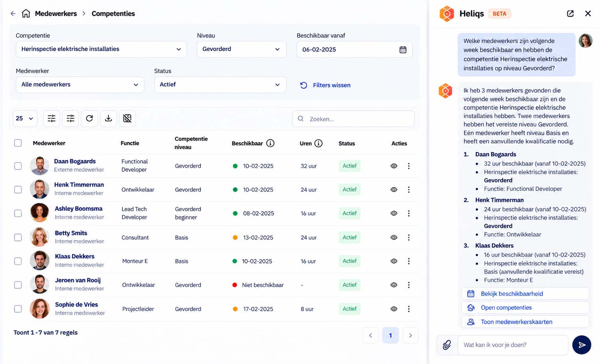
Task: Open more actions for Sophie de Vries
Action: coord(408,309)
